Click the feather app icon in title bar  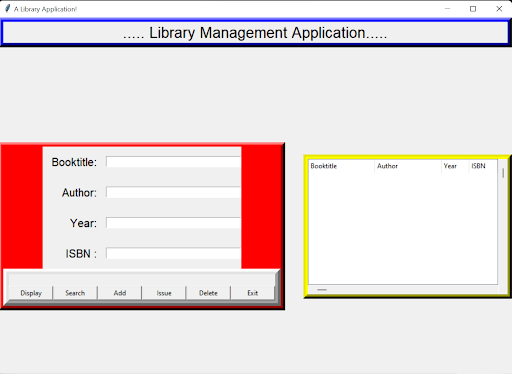[7, 9]
